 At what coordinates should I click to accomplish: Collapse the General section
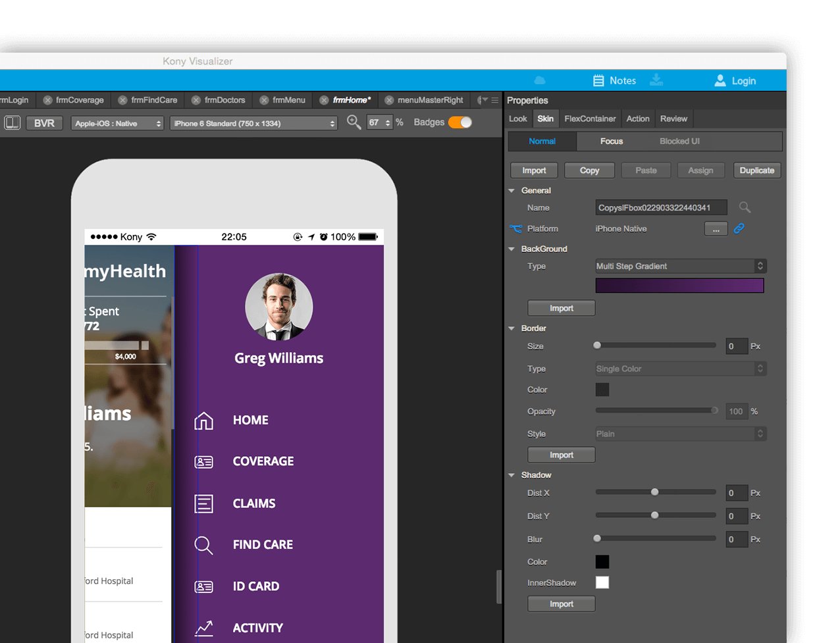[x=512, y=190]
